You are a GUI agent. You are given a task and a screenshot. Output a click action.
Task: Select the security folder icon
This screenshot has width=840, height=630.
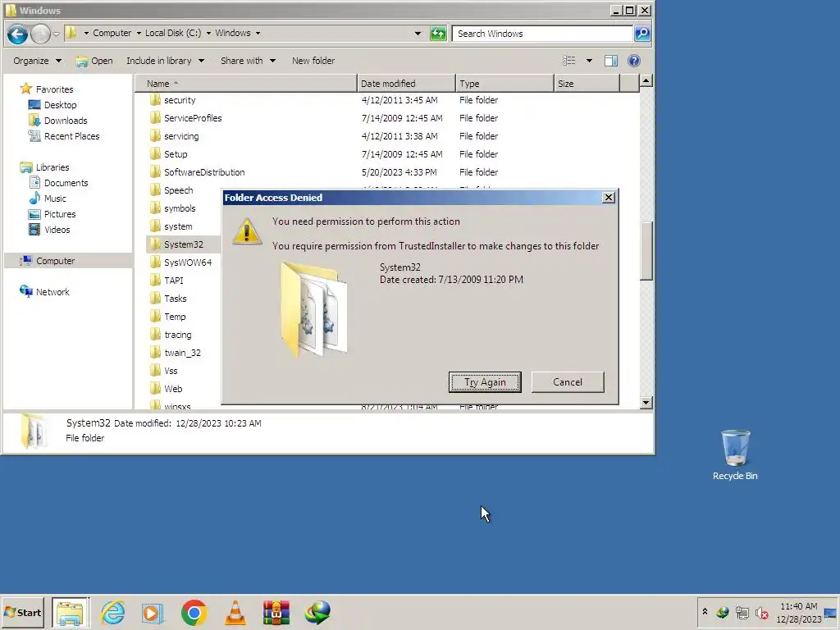(x=155, y=100)
